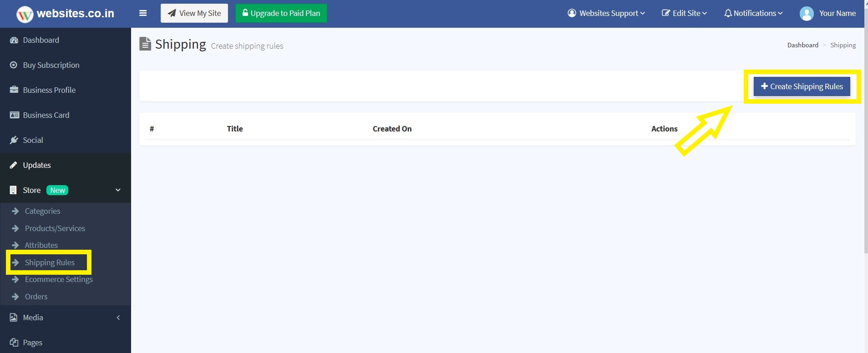Click the View My Site button
Image resolution: width=868 pixels, height=353 pixels.
[194, 13]
